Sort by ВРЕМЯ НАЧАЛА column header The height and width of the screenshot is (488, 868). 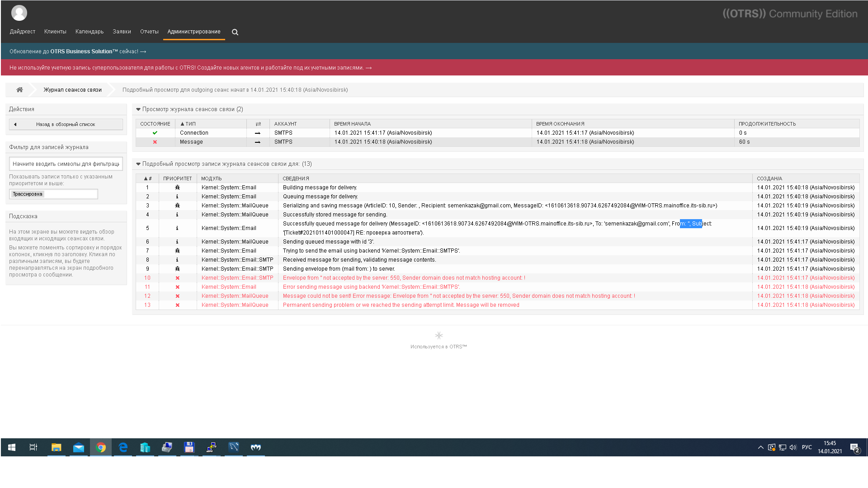point(352,124)
